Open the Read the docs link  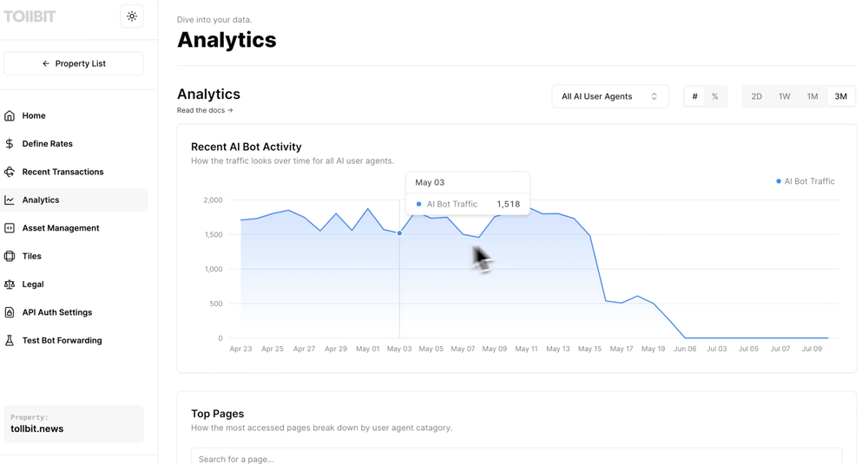click(x=205, y=110)
